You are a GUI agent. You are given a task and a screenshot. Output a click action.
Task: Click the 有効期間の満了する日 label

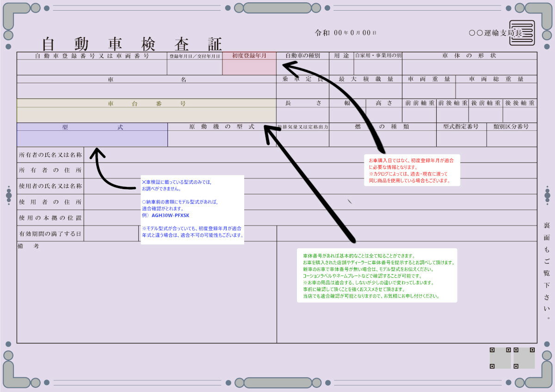coord(50,234)
